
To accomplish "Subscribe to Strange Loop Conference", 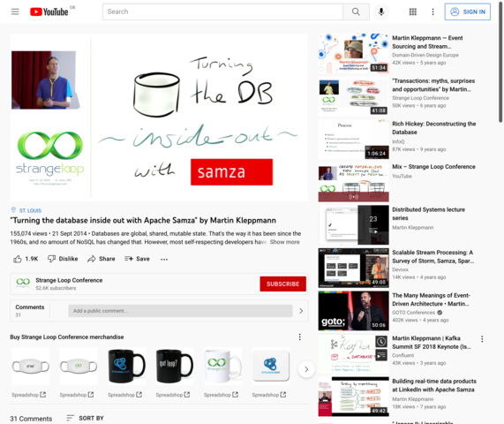I will coord(282,284).
